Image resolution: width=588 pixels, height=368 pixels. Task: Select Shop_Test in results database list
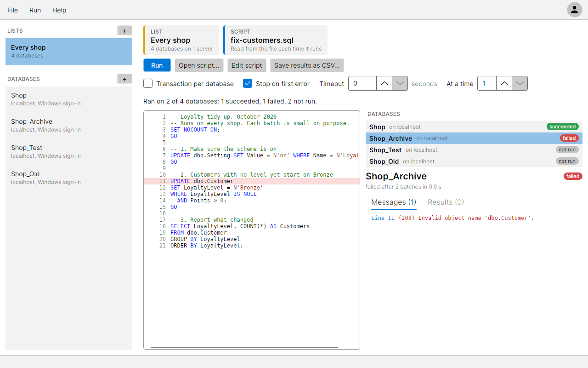[474, 149]
